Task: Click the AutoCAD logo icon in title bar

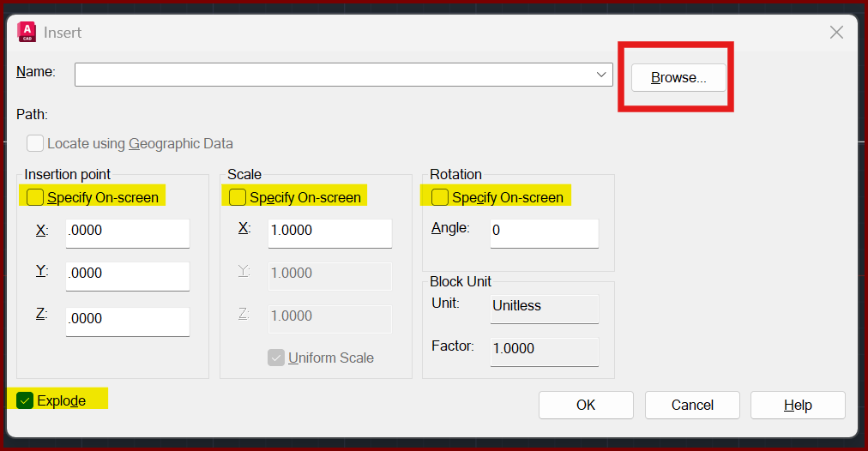Action: point(27,33)
